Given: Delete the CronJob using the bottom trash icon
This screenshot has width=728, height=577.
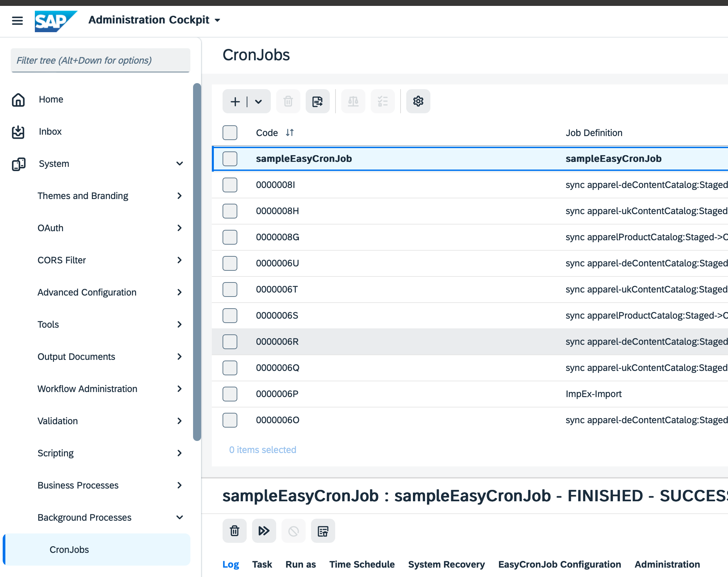Looking at the screenshot, I should click(234, 531).
